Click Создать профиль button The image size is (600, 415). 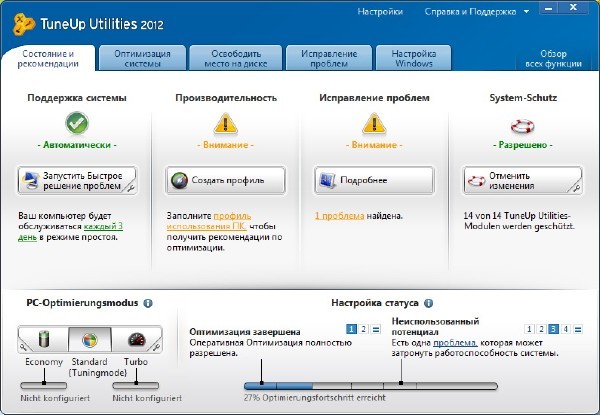click(x=225, y=181)
